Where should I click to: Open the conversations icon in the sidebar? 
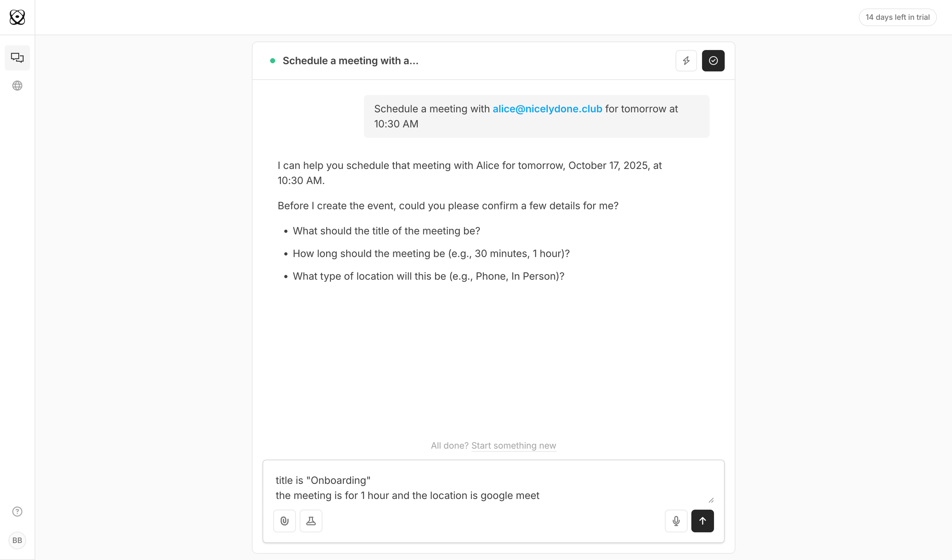17,58
